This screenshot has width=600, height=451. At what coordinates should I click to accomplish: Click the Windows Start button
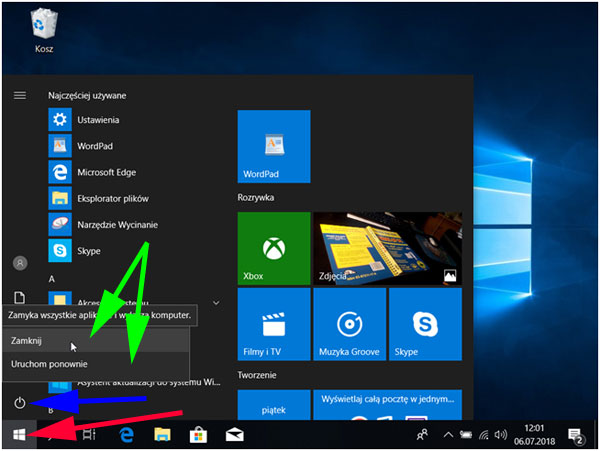point(19,435)
